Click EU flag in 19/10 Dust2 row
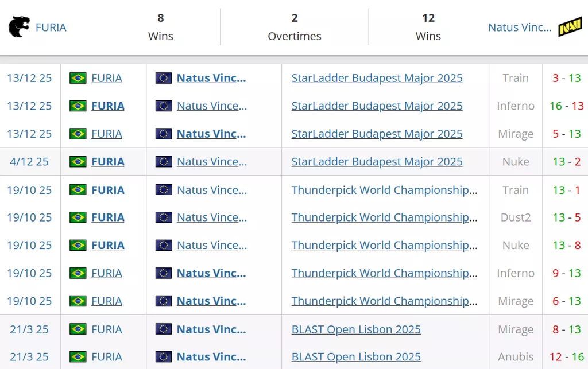This screenshot has width=588, height=369. tap(164, 217)
